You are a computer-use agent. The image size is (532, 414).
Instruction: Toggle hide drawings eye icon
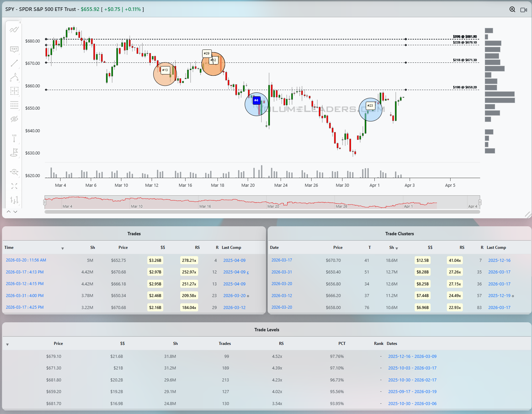pos(14,119)
